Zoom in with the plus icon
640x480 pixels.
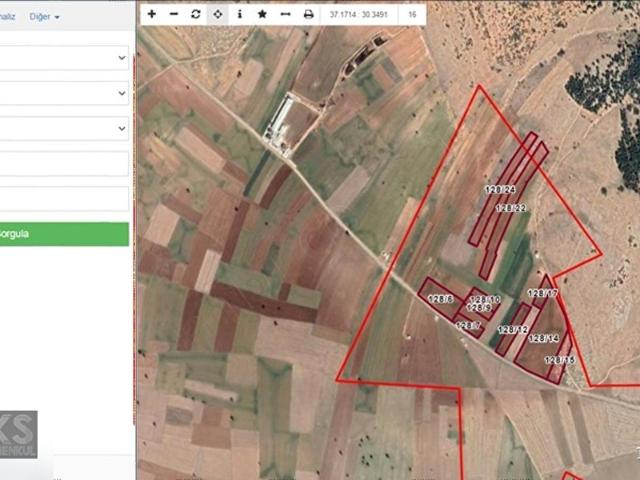[x=152, y=14]
